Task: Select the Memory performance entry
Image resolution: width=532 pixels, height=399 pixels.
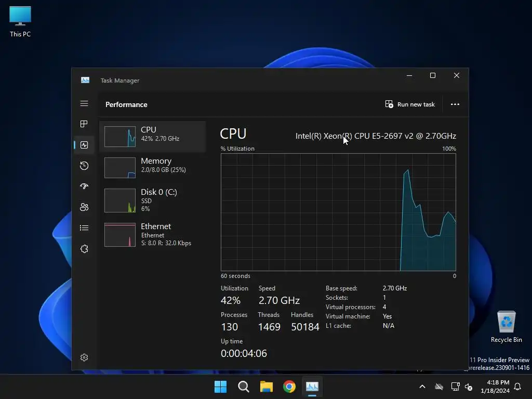Action: pyautogui.click(x=152, y=168)
